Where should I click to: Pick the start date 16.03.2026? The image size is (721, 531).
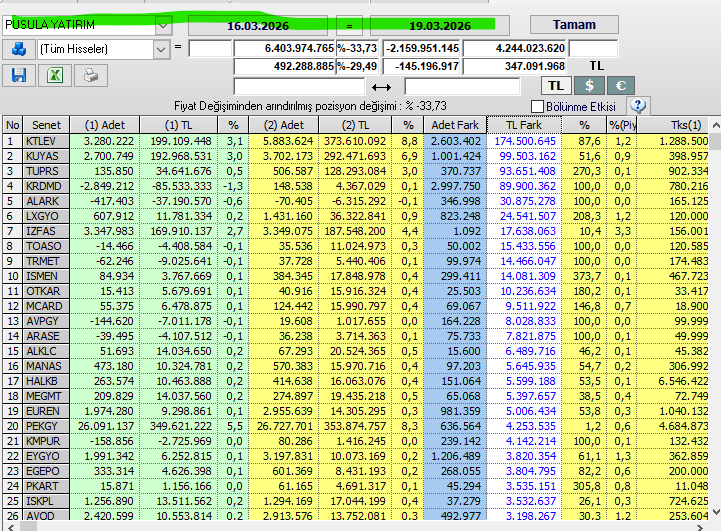(x=258, y=26)
